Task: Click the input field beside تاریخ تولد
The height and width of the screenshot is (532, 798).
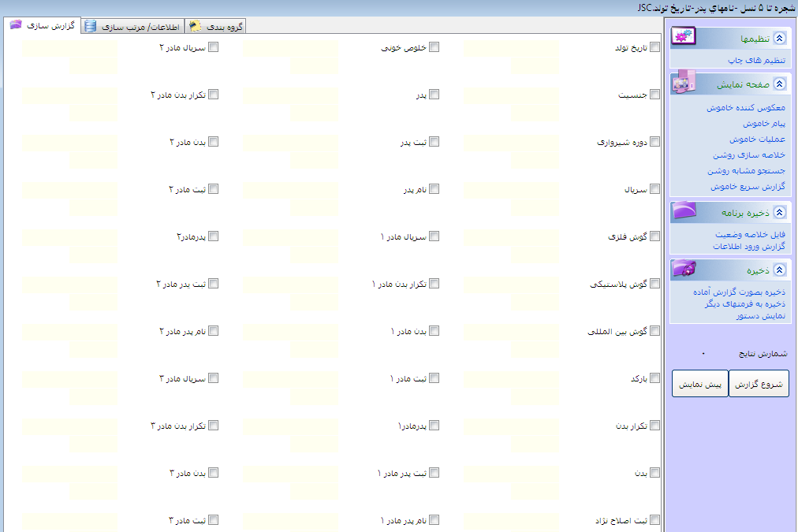Action: [511, 48]
